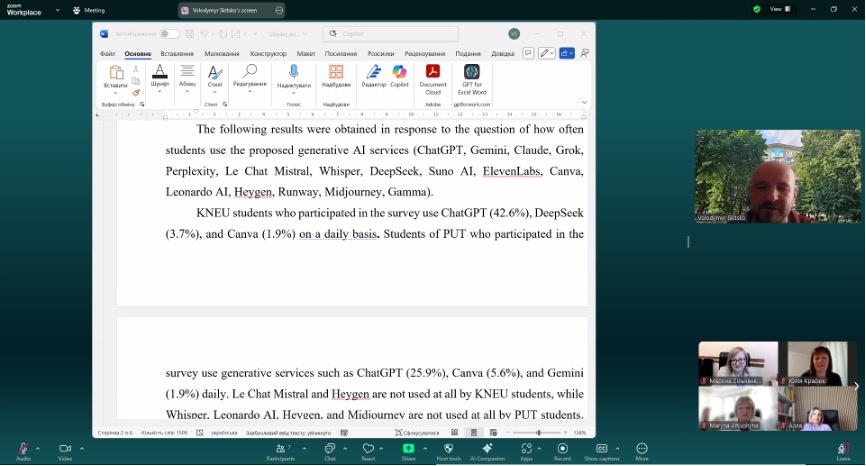The width and height of the screenshot is (866, 466).
Task: Click zoom-in plus on Word status bar
Action: [x=565, y=432]
